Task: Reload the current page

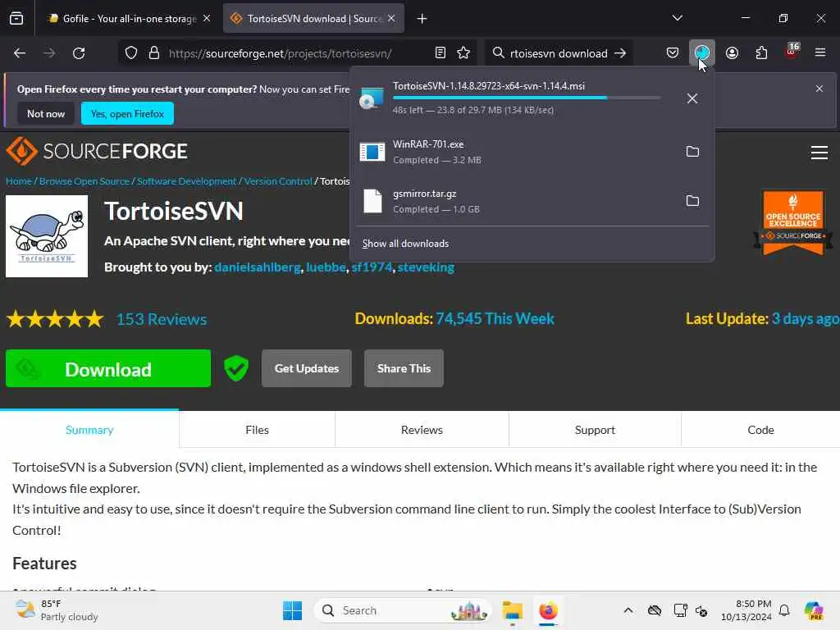Action: point(79,53)
